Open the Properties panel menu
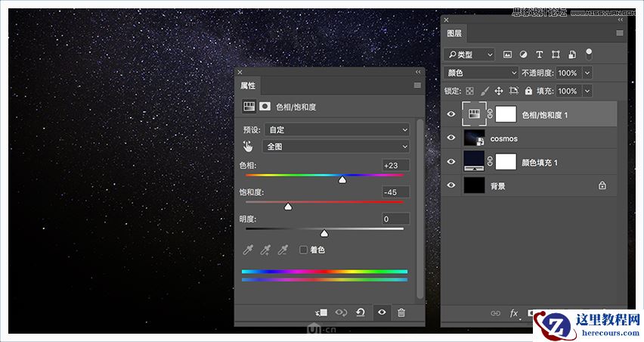This screenshot has height=342, width=644. point(417,85)
